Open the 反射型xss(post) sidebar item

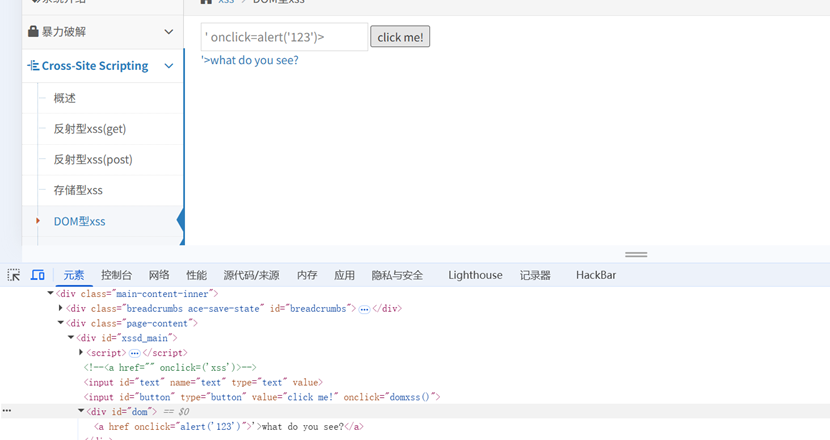tap(93, 159)
